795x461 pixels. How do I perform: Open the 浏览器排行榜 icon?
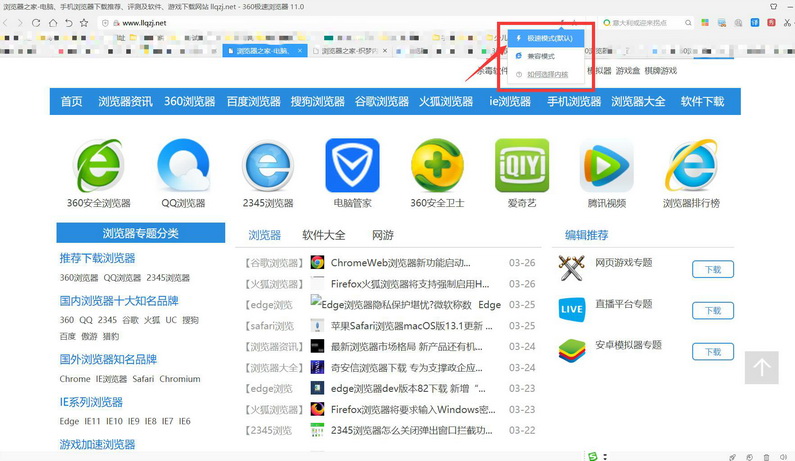(x=691, y=165)
